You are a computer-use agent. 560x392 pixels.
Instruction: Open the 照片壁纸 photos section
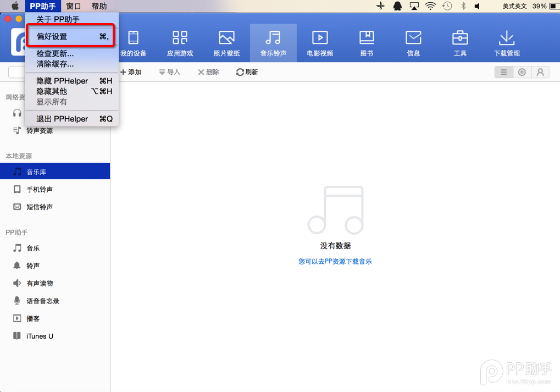coord(226,43)
